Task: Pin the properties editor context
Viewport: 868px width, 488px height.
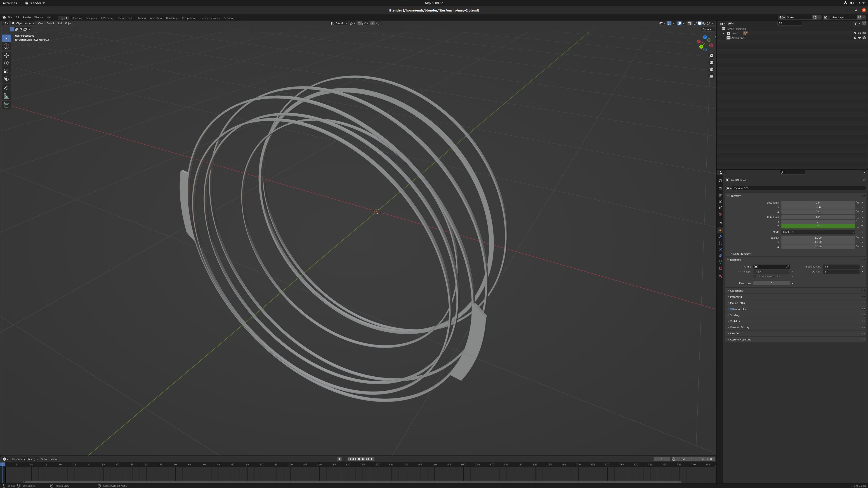Action: tap(864, 180)
